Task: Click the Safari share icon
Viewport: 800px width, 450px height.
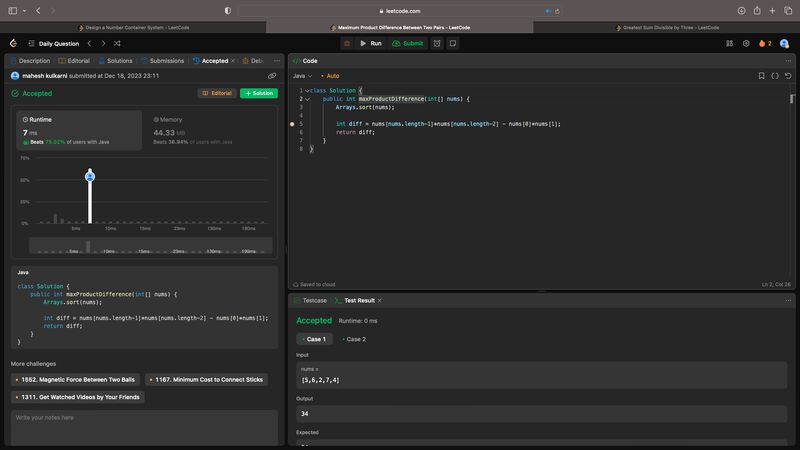Action: pyautogui.click(x=757, y=11)
